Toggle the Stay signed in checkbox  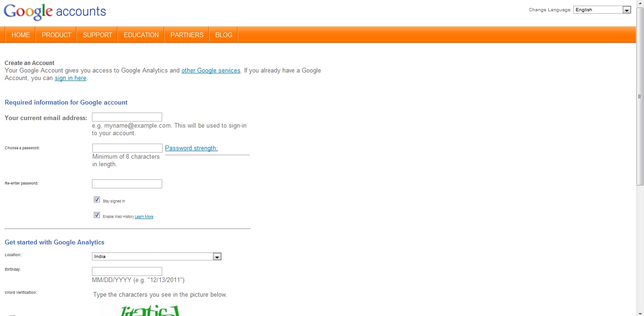(97, 200)
